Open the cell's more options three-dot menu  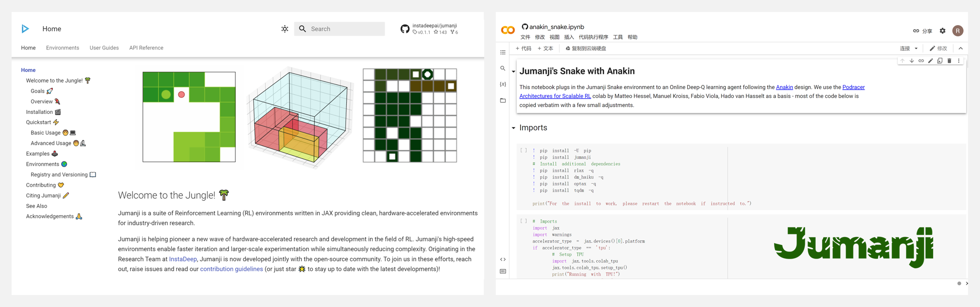click(958, 61)
